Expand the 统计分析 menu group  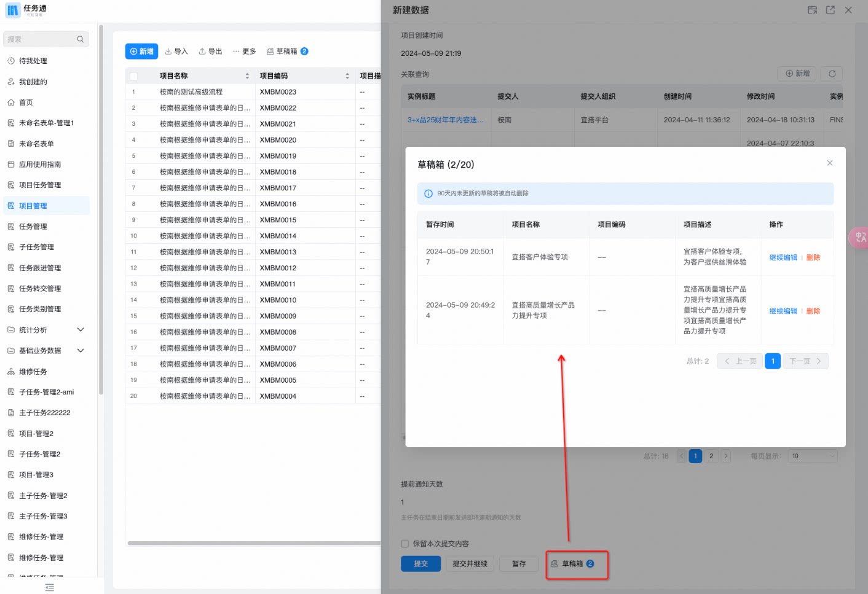pyautogui.click(x=81, y=330)
